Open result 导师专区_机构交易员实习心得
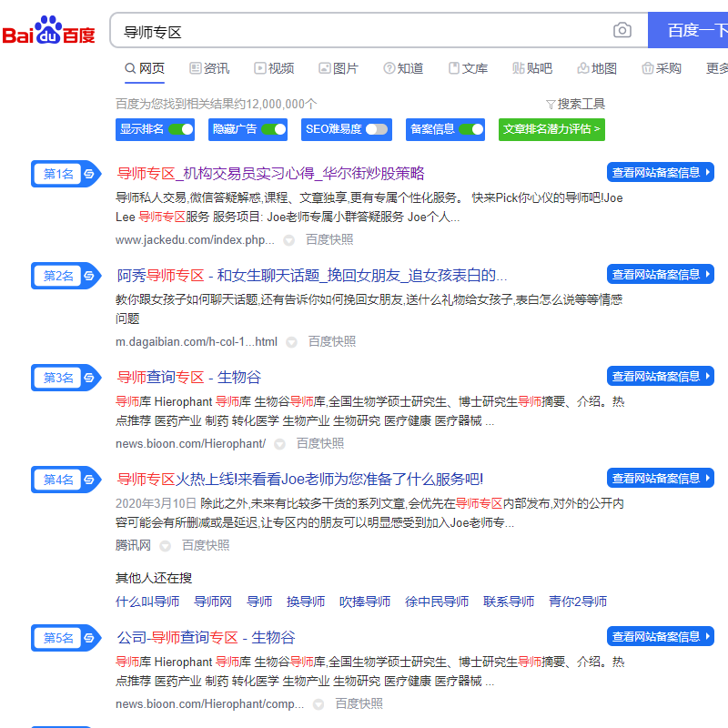The width and height of the screenshot is (728, 728). (x=270, y=174)
